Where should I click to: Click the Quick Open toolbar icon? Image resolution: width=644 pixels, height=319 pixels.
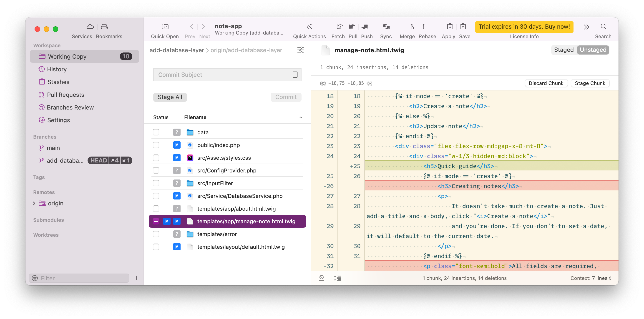(165, 27)
